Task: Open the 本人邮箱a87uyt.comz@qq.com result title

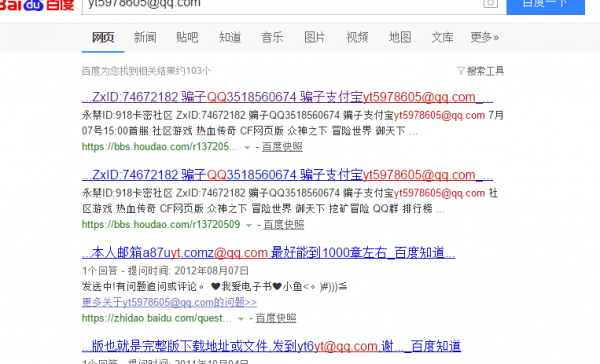Action: click(x=268, y=253)
